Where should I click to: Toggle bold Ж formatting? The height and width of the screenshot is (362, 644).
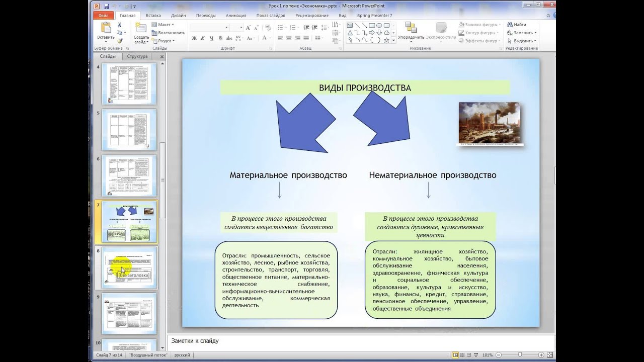[x=194, y=38]
